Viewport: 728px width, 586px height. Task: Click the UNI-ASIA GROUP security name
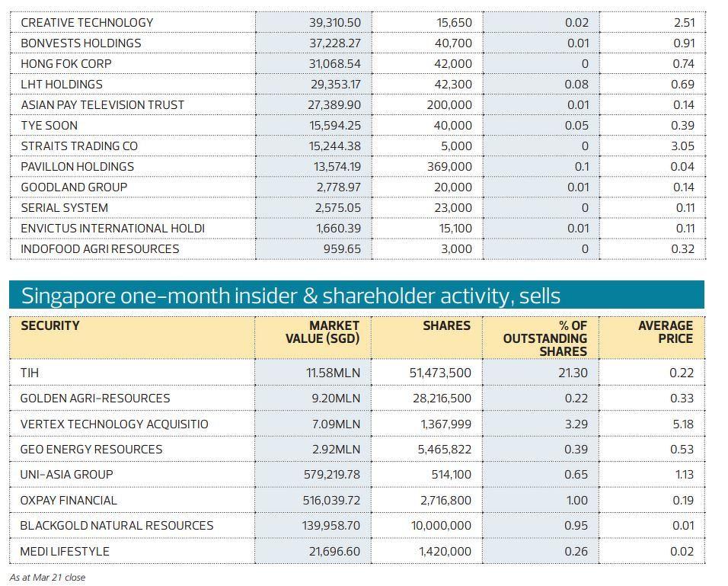coord(67,475)
